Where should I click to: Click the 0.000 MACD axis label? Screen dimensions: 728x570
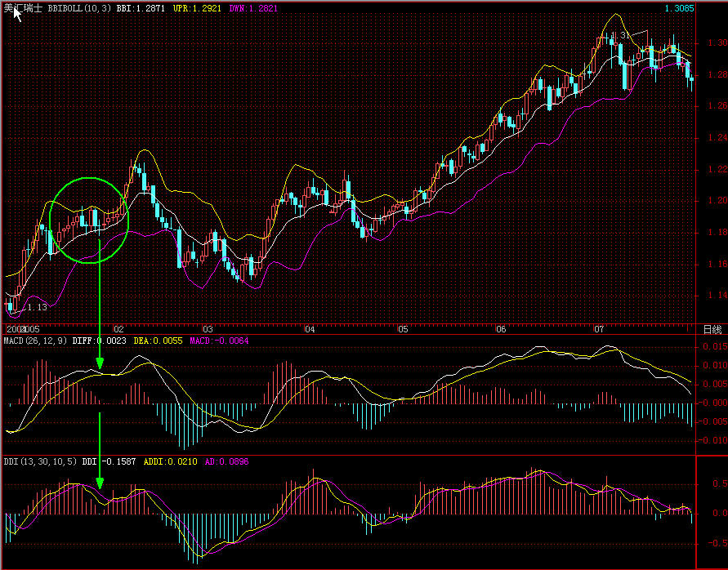click(x=715, y=403)
